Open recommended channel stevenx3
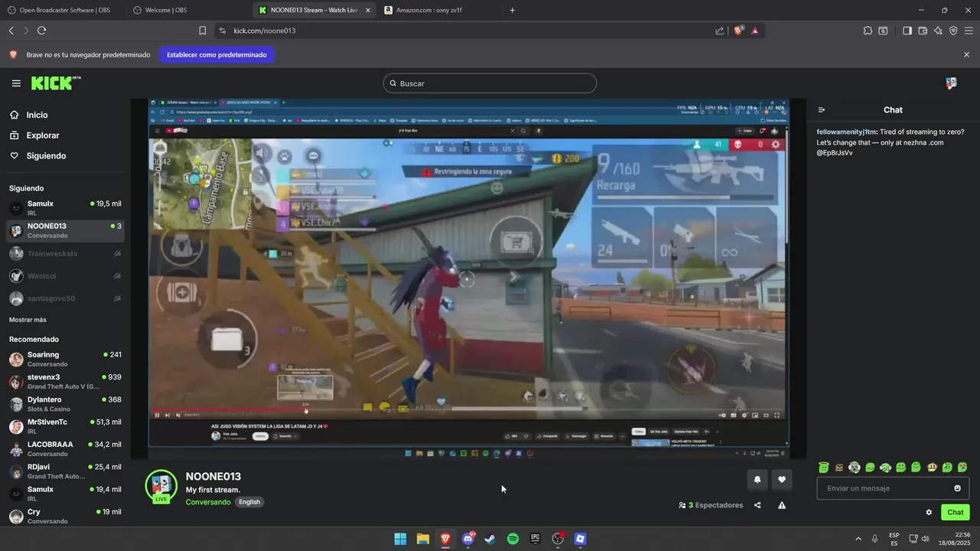This screenshot has height=551, width=980. coord(65,381)
